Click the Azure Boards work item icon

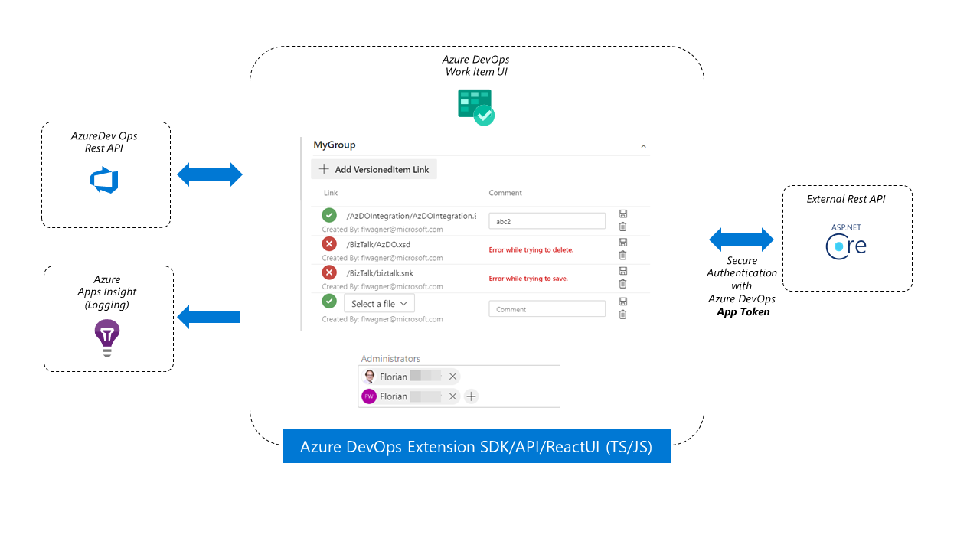476,107
